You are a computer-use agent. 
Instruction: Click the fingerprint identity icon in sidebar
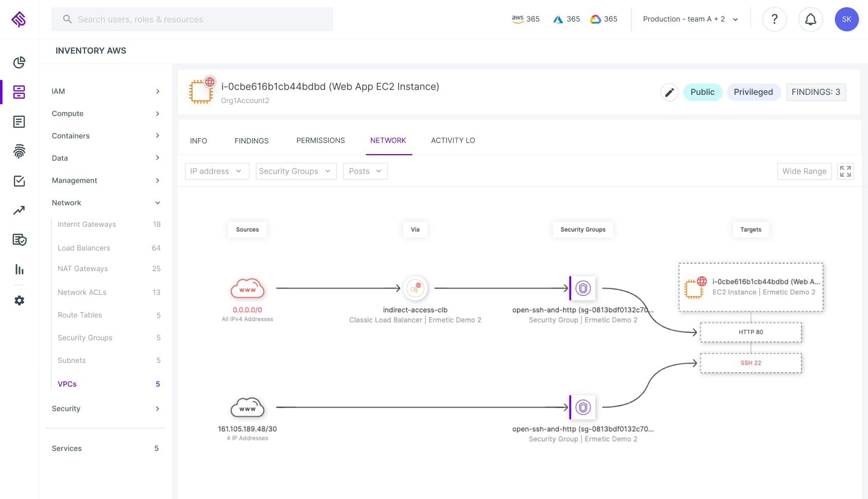coord(19,151)
